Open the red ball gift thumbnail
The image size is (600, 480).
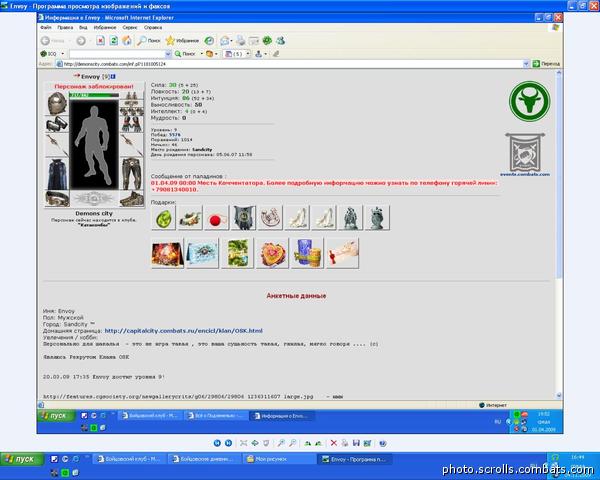[217, 218]
